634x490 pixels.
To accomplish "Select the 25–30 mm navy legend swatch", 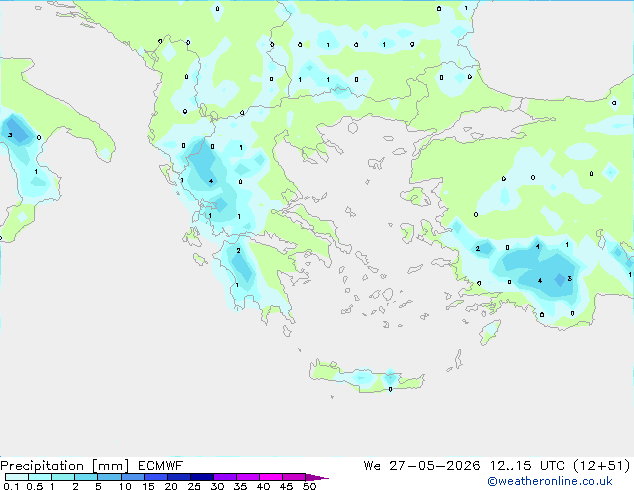I will pyautogui.click(x=201, y=477).
